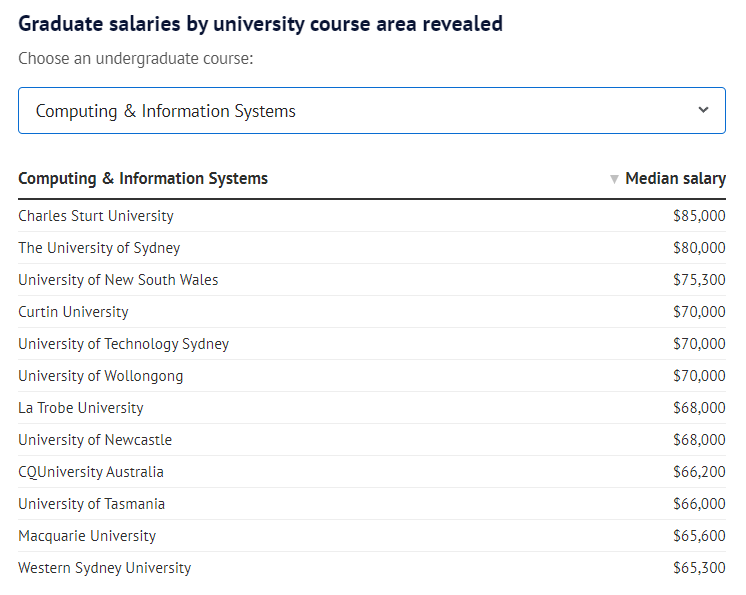Click the $65,600 salary value
746x595 pixels.
pos(699,536)
